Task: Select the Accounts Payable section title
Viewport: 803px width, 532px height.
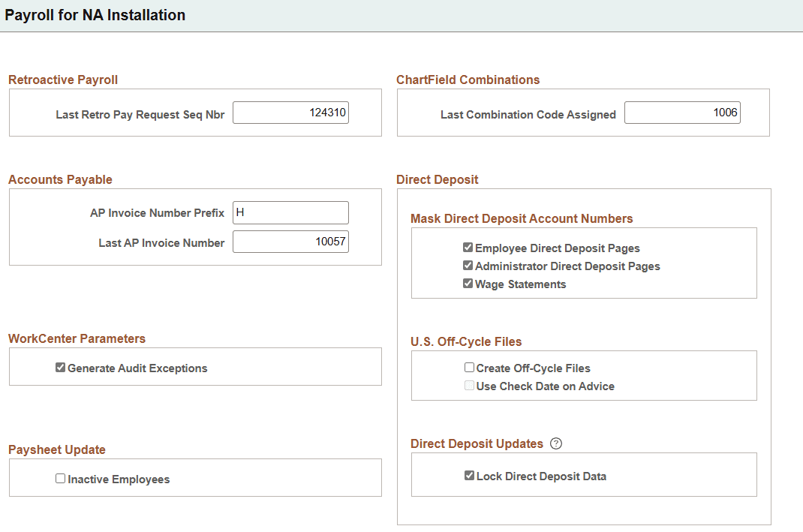Action: coord(60,179)
